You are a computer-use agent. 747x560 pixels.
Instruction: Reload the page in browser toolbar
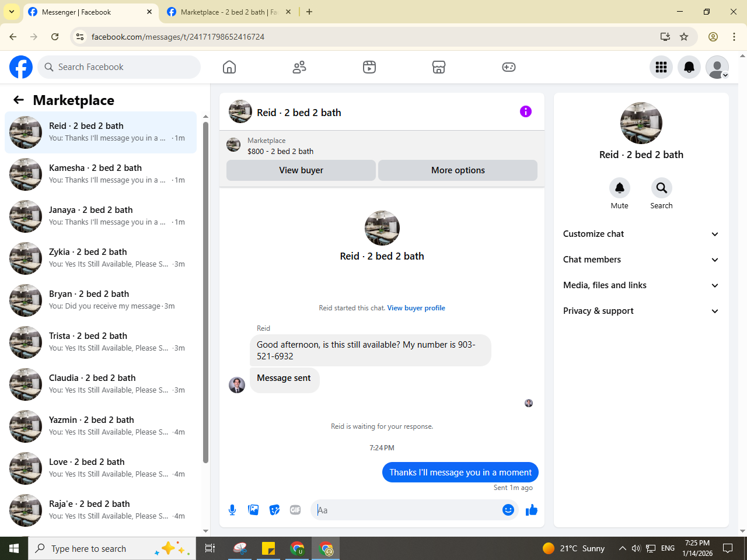click(x=55, y=37)
